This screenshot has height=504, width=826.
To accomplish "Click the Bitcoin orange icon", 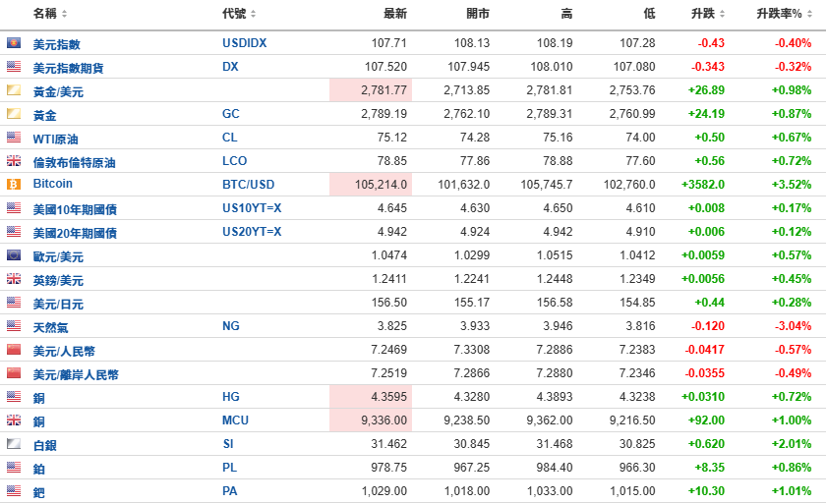I will (x=14, y=184).
